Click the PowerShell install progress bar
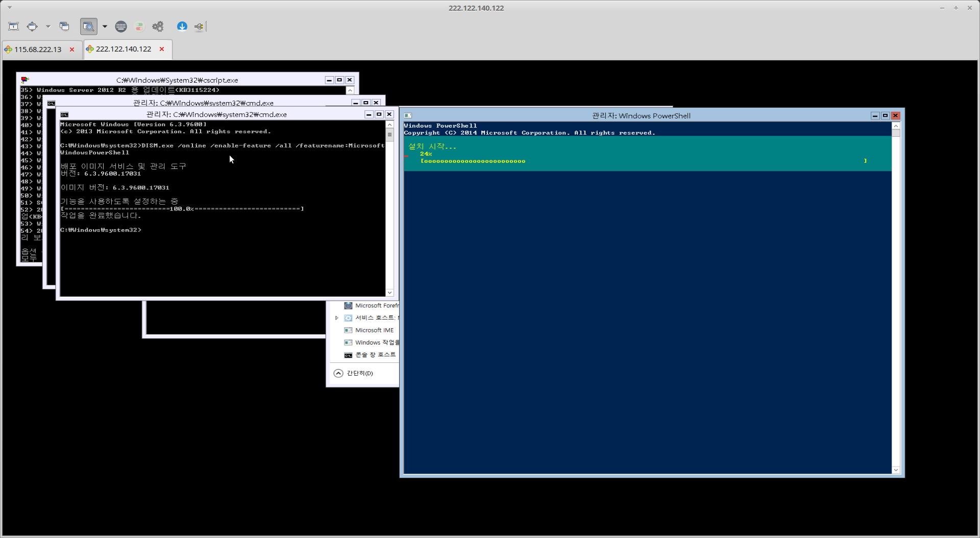Viewport: 980px width, 538px height. tap(643, 161)
